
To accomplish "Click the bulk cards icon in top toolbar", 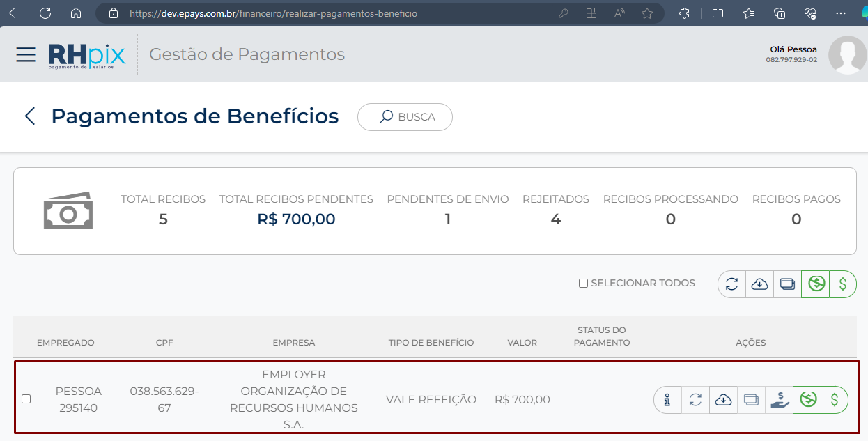I will (787, 284).
